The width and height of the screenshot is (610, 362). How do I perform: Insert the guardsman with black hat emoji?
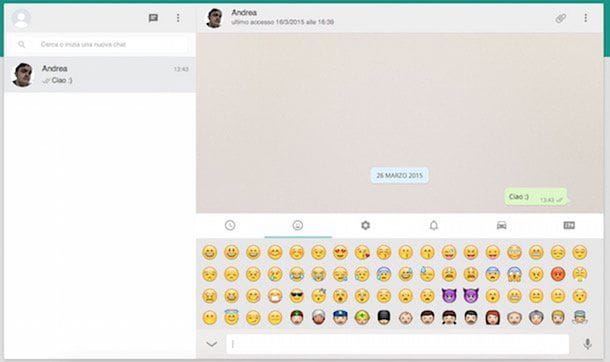tap(384, 317)
